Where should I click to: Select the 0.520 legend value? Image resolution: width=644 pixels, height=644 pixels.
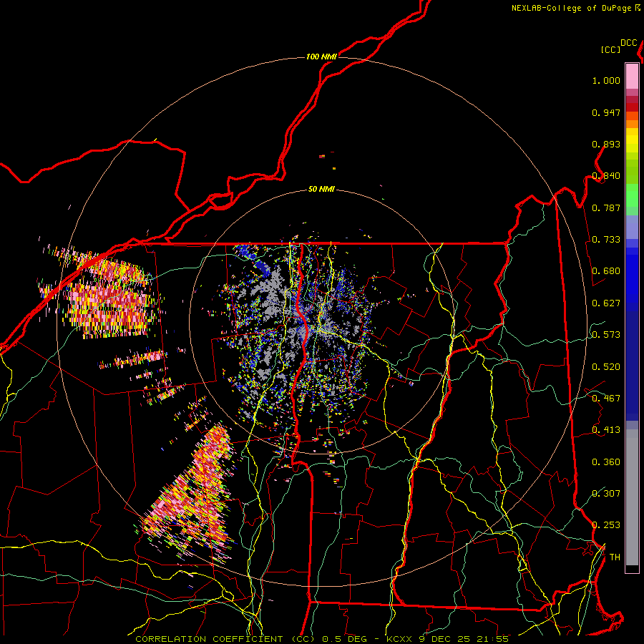pyautogui.click(x=606, y=367)
